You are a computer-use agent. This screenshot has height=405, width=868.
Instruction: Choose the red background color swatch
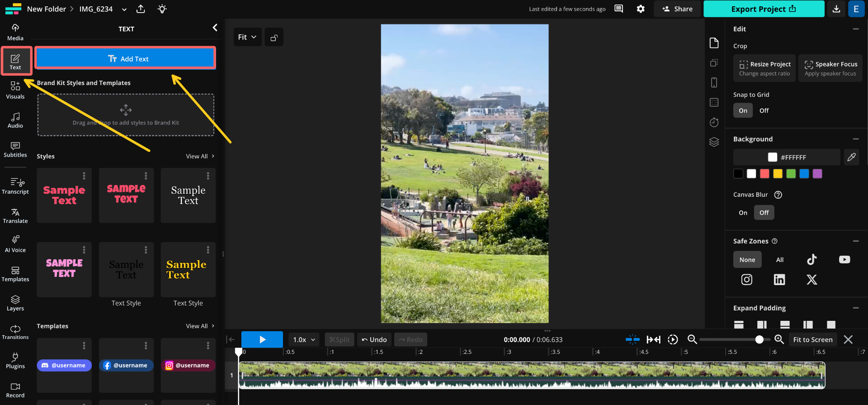click(764, 174)
